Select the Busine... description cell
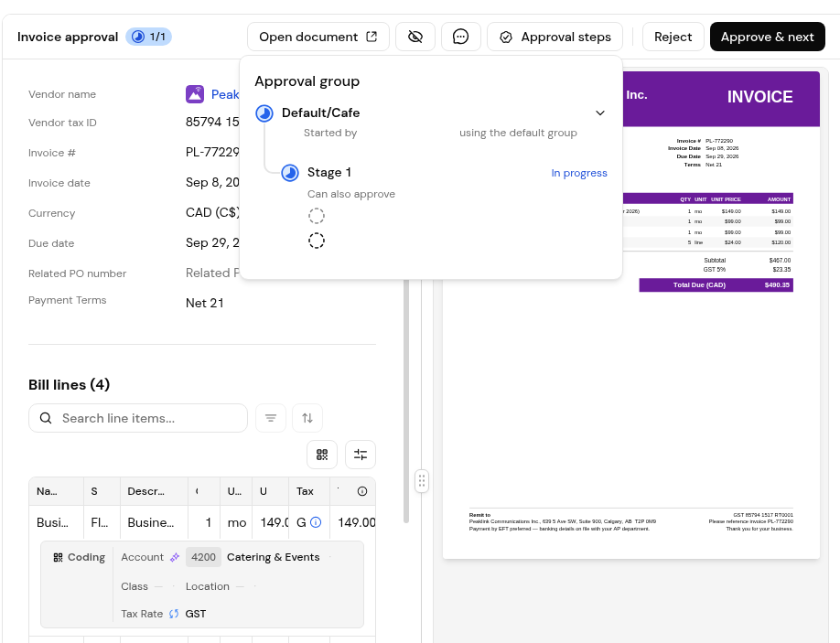 pos(154,522)
